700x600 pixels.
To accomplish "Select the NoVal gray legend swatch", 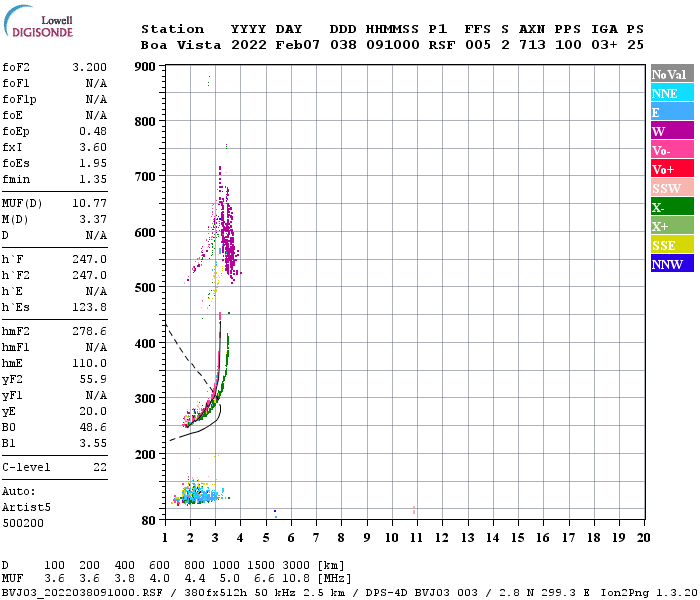I will [672, 74].
